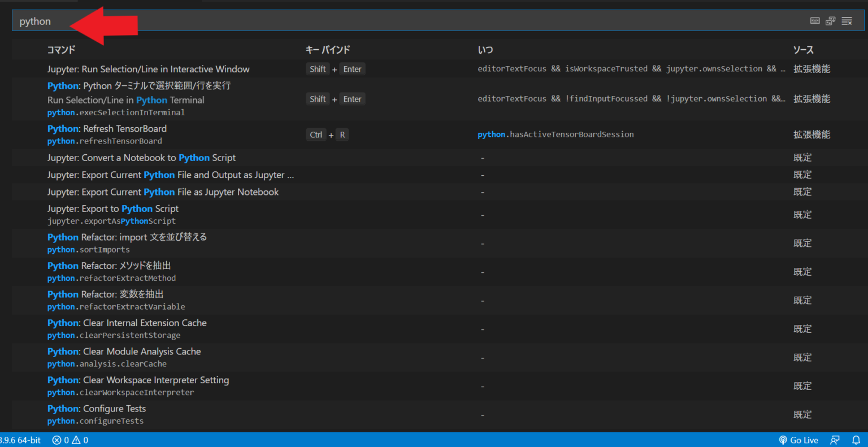Image resolution: width=868 pixels, height=447 pixels.
Task: Select the Python: Refresh TensorBoard row
Action: 107,134
